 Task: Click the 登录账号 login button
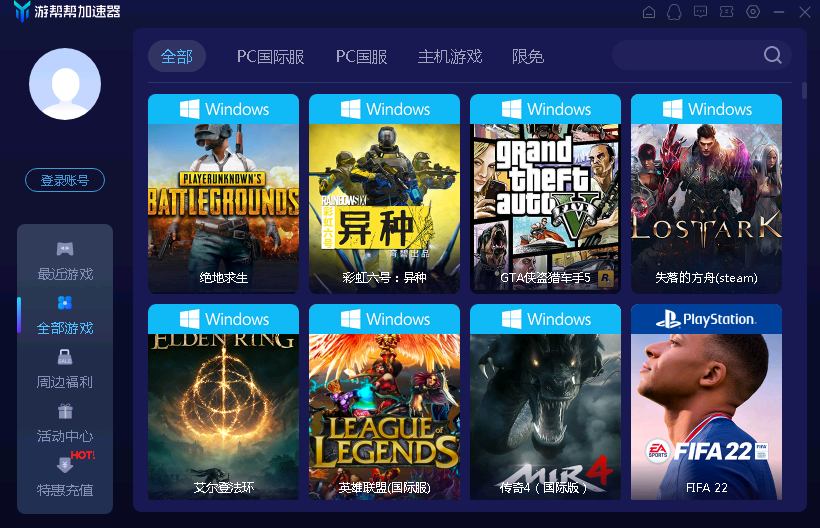point(65,180)
